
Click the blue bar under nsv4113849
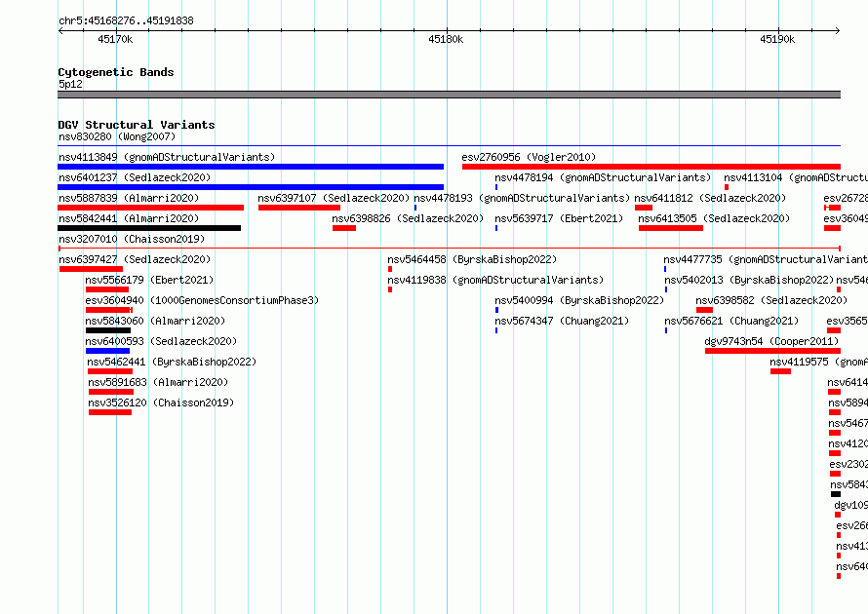click(251, 167)
